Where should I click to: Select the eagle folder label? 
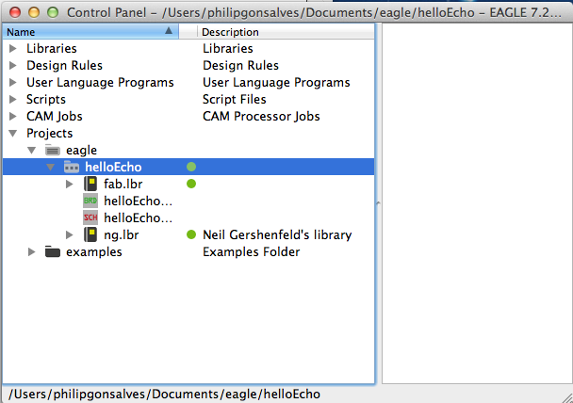pyautogui.click(x=81, y=150)
